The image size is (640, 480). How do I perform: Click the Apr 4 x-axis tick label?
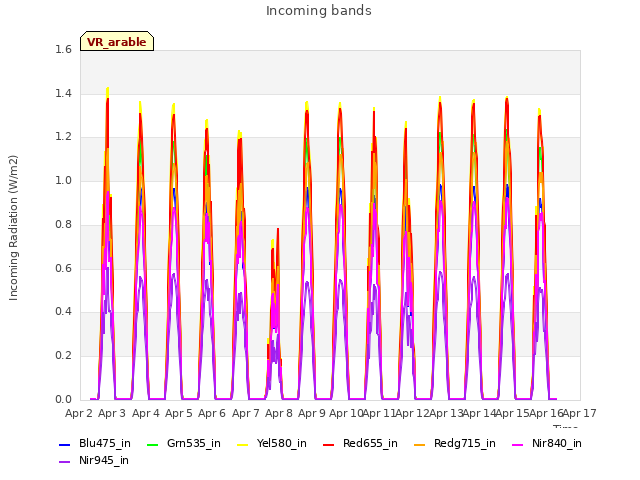(x=146, y=413)
